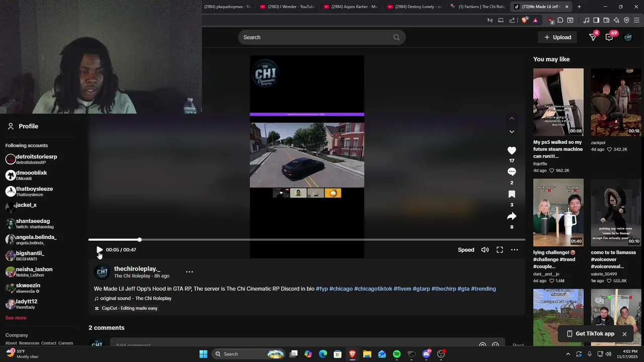Open thechiroleplay._ profile name
644x362 pixels.
click(137, 269)
